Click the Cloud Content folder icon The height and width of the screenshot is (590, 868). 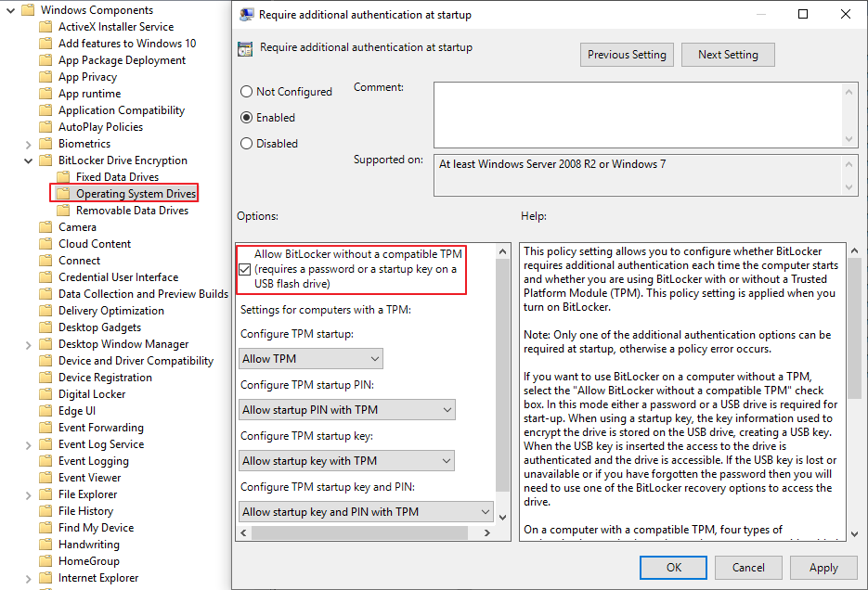[45, 244]
